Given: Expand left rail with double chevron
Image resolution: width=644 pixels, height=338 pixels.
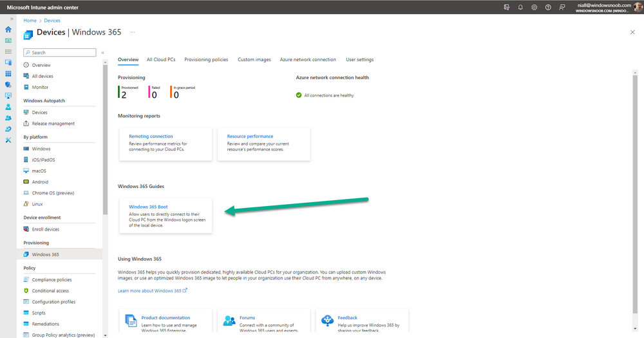Looking at the screenshot, I should point(12,19).
